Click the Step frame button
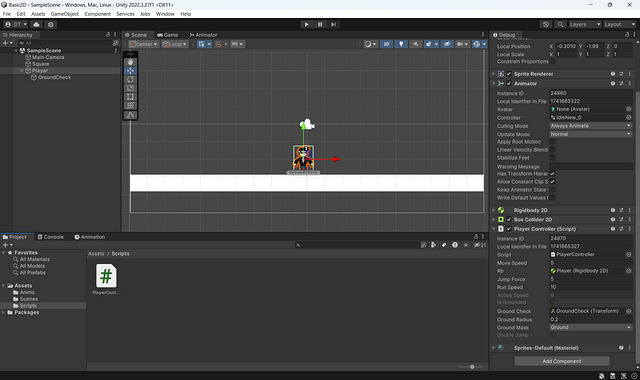 click(333, 24)
